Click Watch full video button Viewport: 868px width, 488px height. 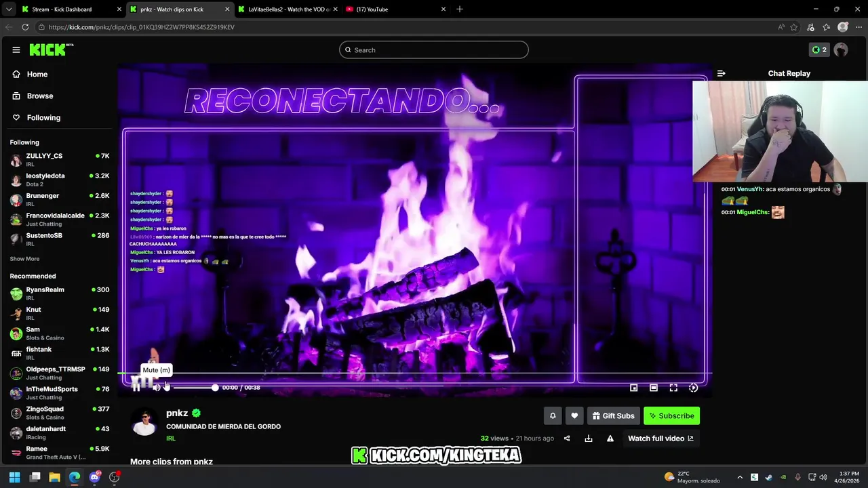(x=660, y=439)
